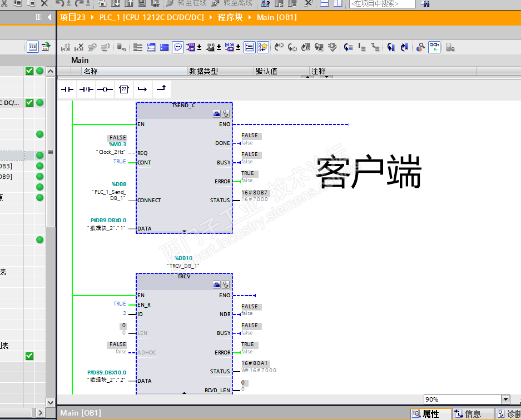This screenshot has width=521, height=420.
Task: Click project tree horizontal scroll right arrow
Action: click(41, 413)
